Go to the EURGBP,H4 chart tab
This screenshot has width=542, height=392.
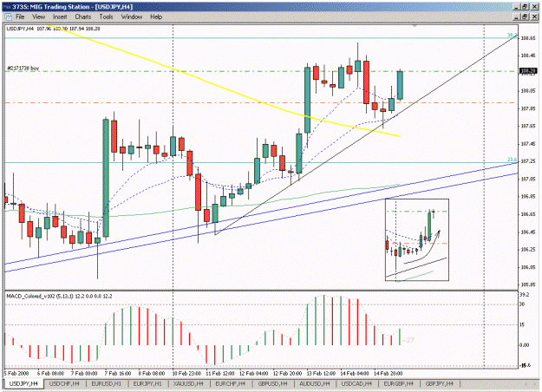[399, 383]
